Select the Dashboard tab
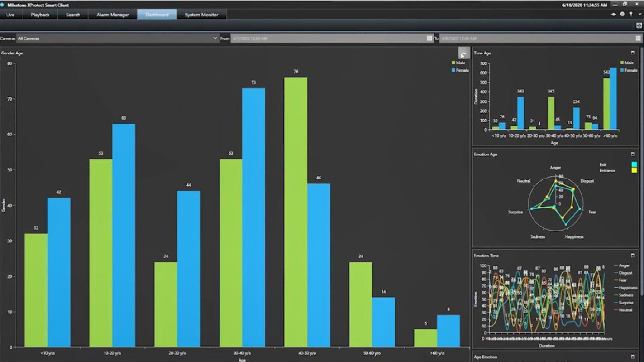Screen dimensions: 644x362 coord(157,15)
